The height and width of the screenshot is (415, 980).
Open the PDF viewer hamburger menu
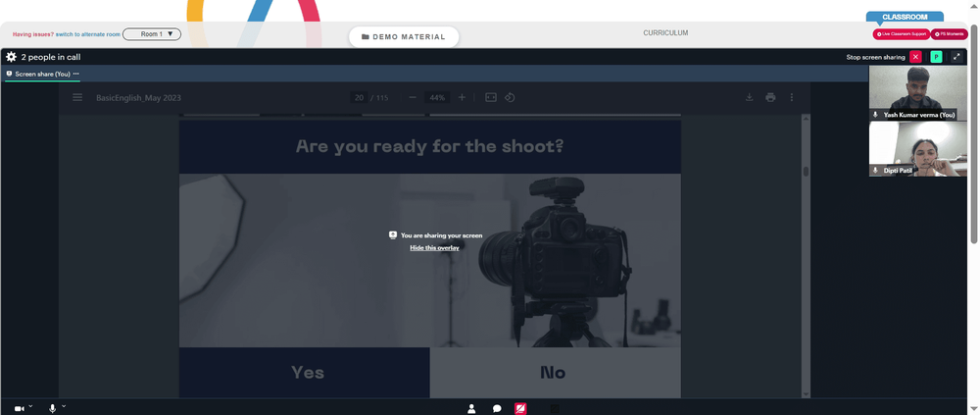(77, 98)
